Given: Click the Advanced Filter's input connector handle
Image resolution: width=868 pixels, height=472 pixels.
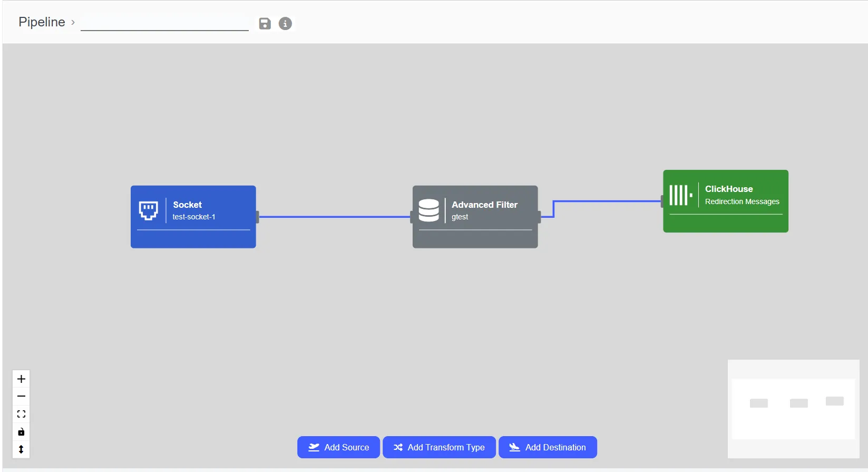Looking at the screenshot, I should [412, 217].
